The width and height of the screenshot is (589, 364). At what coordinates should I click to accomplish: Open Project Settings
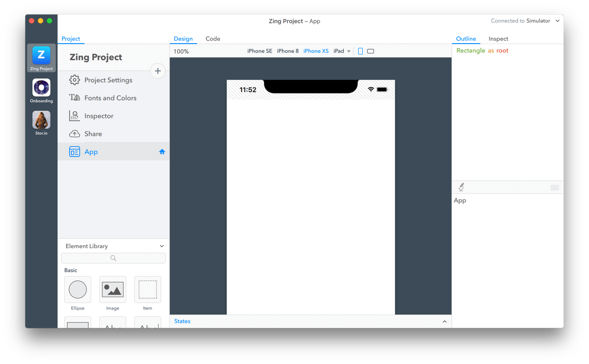pyautogui.click(x=108, y=80)
